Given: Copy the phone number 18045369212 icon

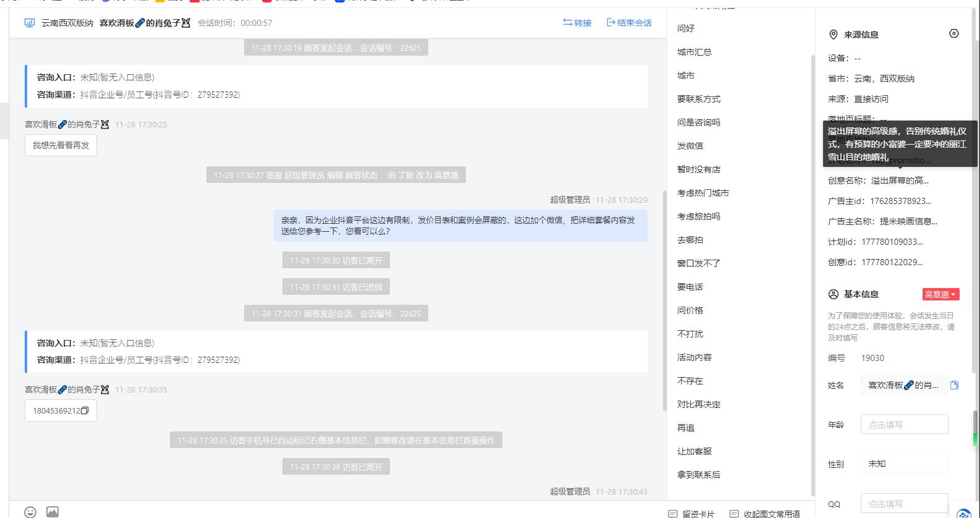Looking at the screenshot, I should pos(85,410).
